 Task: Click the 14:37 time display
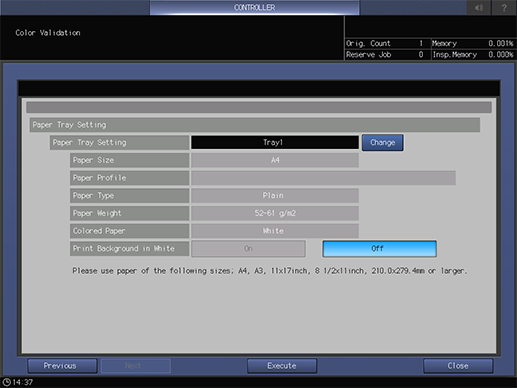(23, 382)
